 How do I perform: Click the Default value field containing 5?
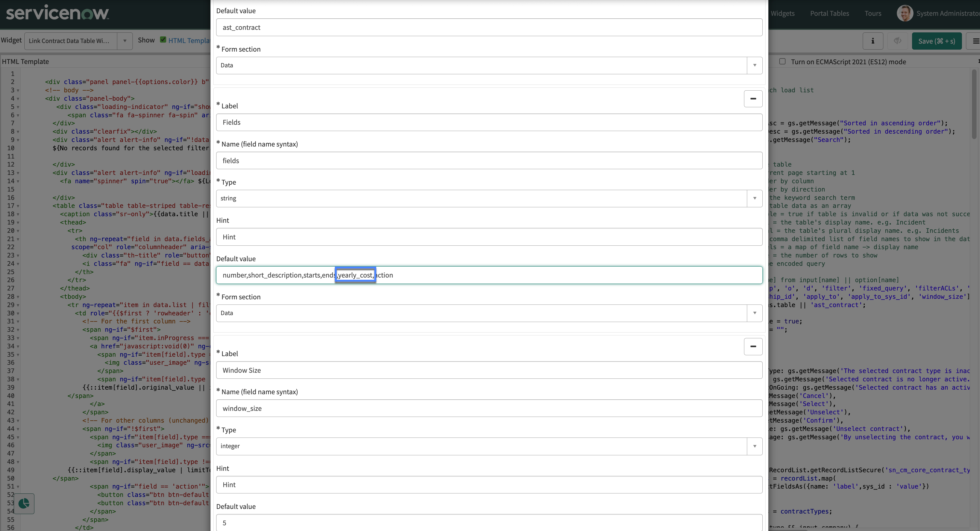(489, 523)
